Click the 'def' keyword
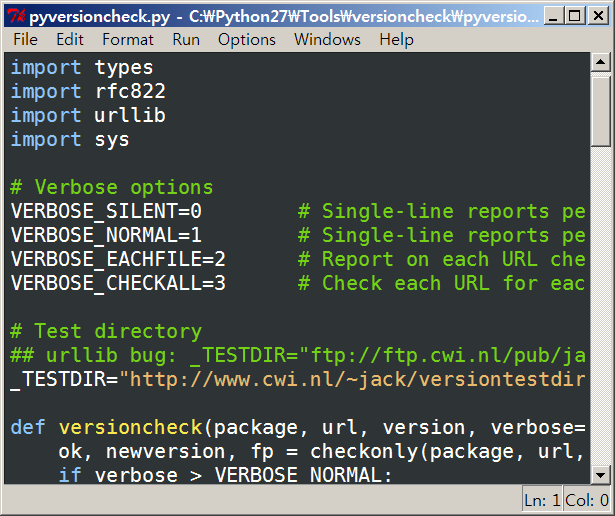The image size is (615, 516). point(28,427)
